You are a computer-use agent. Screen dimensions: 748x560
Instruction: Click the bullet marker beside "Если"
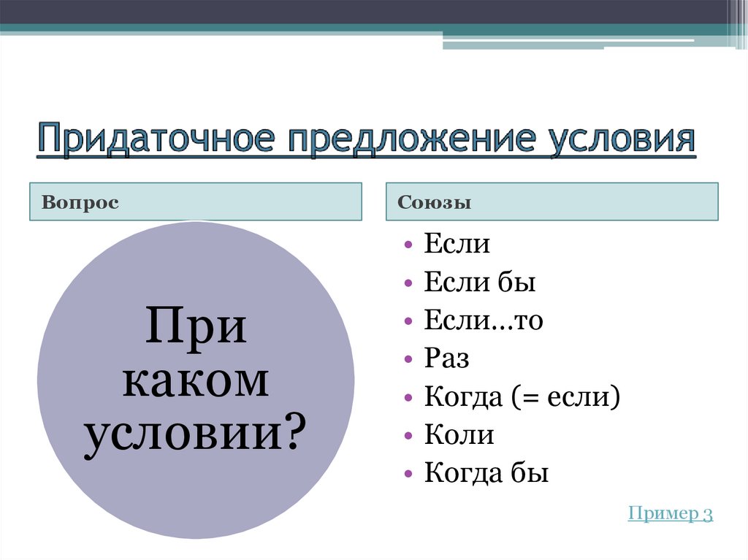pyautogui.click(x=407, y=244)
